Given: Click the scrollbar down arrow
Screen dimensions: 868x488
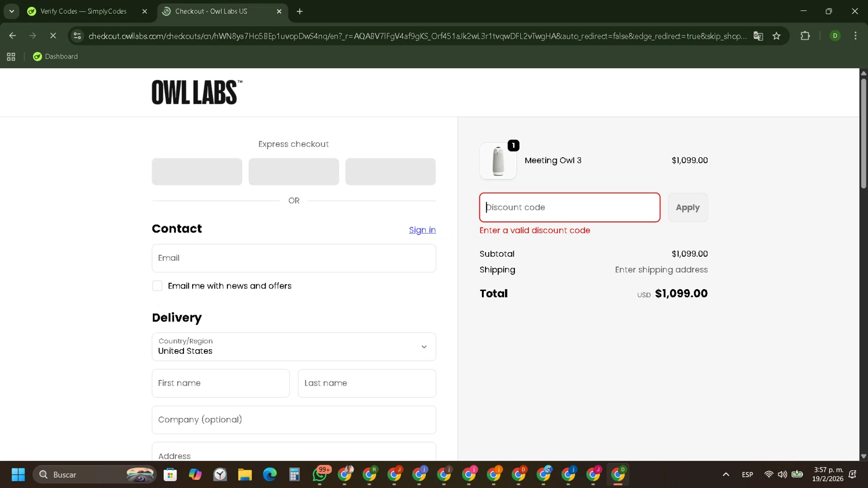Looking at the screenshot, I should [x=863, y=456].
